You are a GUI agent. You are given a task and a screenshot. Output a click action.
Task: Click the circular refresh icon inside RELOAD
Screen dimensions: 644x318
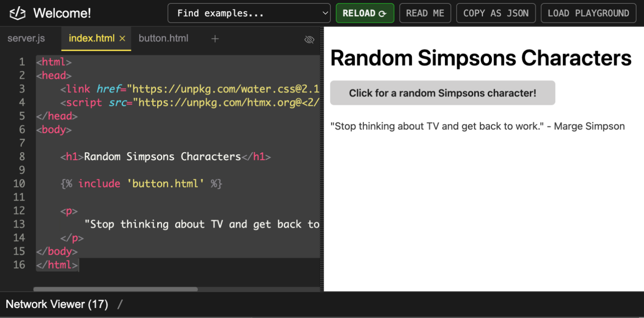[382, 13]
